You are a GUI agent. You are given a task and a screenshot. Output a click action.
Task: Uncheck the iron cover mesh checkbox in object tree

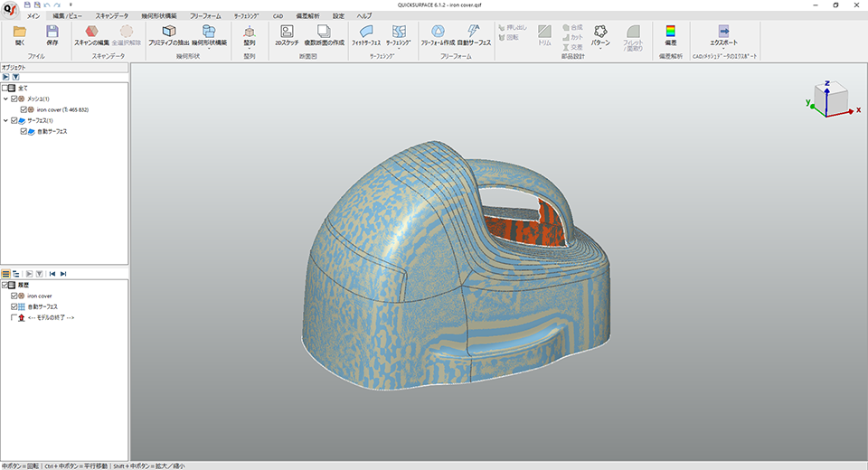coord(25,109)
